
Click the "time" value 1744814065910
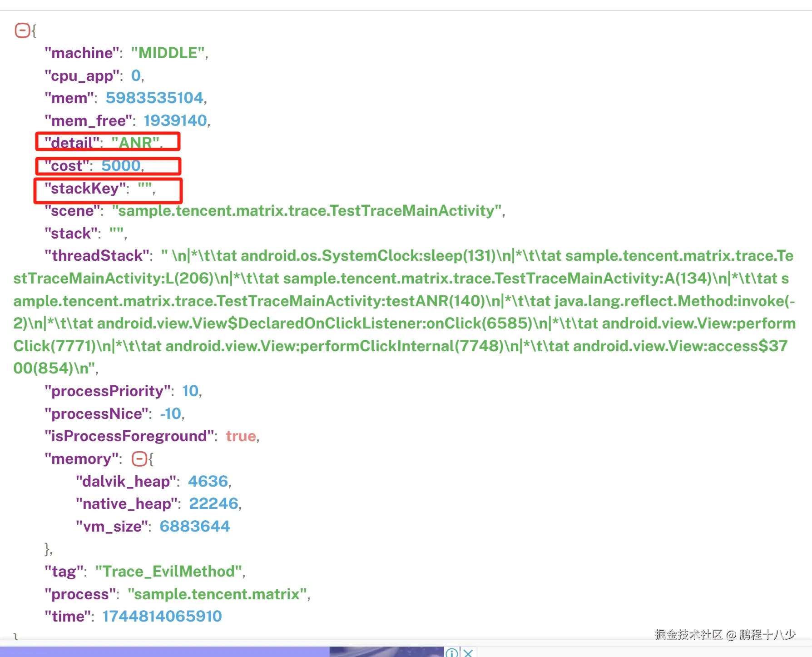162,616
